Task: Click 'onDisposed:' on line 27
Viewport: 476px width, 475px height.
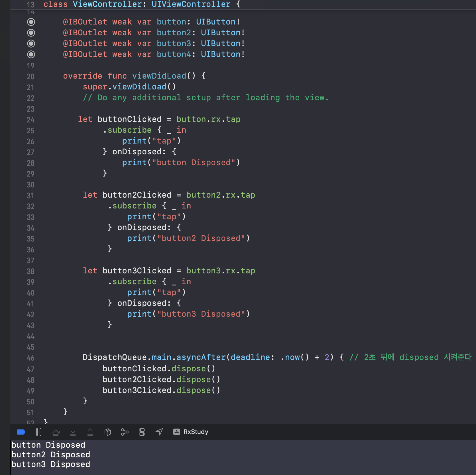Action: (139, 152)
